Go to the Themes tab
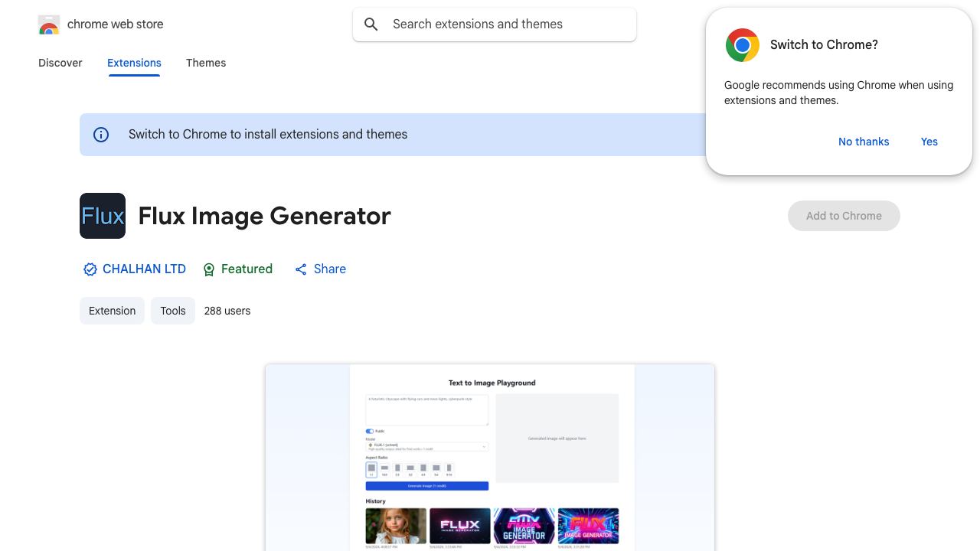Screen dimensions: 980x551 click(206, 63)
